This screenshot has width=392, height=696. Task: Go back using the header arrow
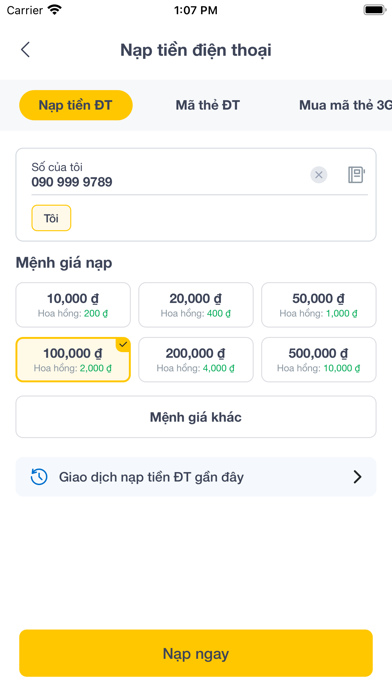(x=25, y=50)
